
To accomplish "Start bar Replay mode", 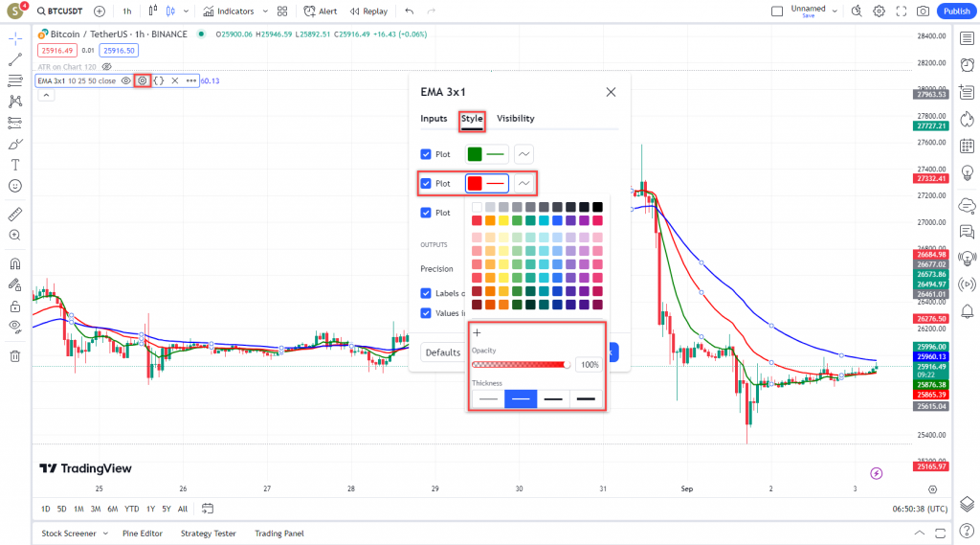I will tap(368, 11).
